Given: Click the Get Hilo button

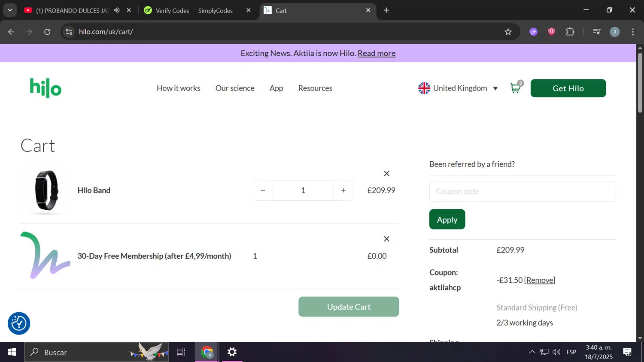Looking at the screenshot, I should click(x=568, y=88).
